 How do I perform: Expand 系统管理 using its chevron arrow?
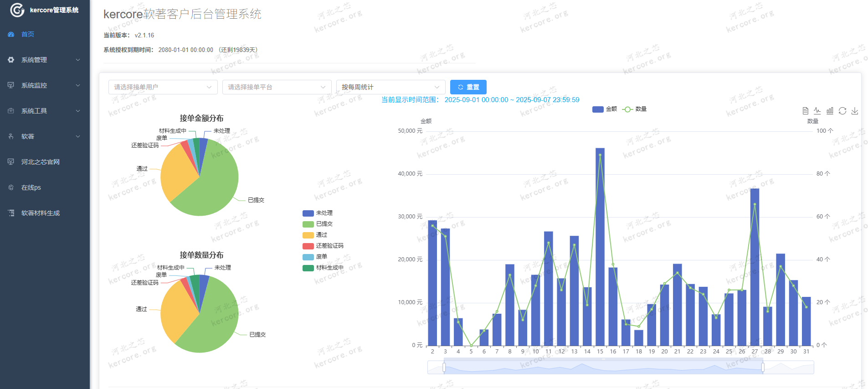[78, 60]
